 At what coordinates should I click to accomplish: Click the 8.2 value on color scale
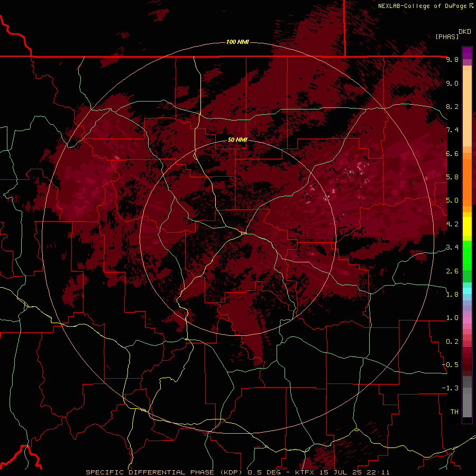pyautogui.click(x=452, y=106)
